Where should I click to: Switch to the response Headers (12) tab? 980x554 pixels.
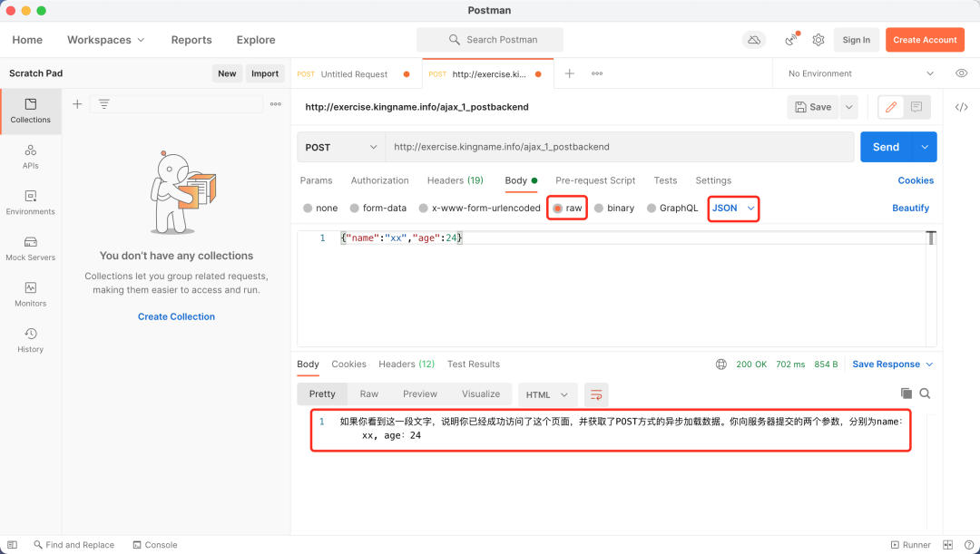pyautogui.click(x=407, y=364)
